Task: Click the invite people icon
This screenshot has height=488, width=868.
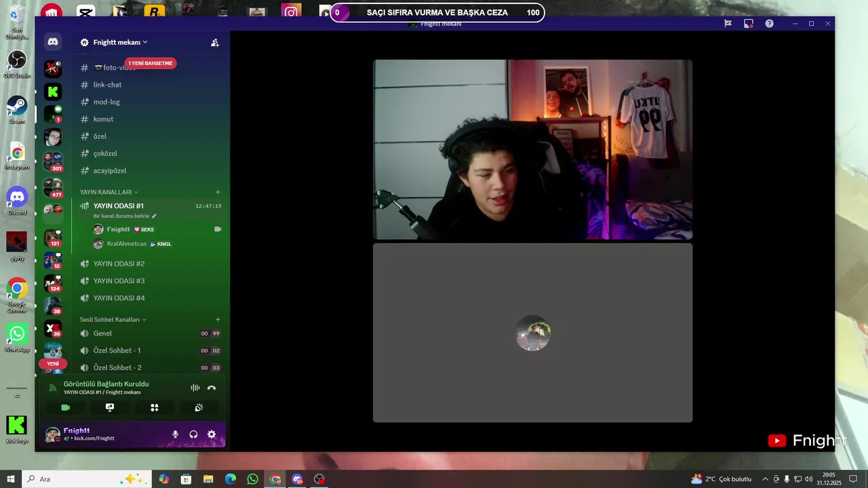Action: (215, 42)
